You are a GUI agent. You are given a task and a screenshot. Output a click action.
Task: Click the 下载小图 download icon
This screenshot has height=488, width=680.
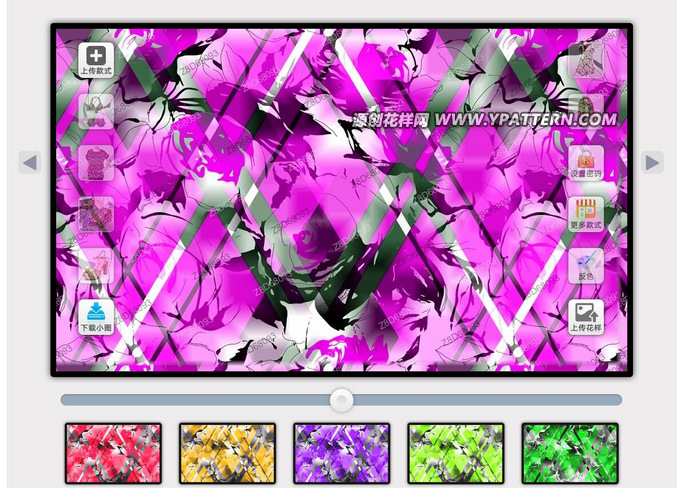point(96,317)
